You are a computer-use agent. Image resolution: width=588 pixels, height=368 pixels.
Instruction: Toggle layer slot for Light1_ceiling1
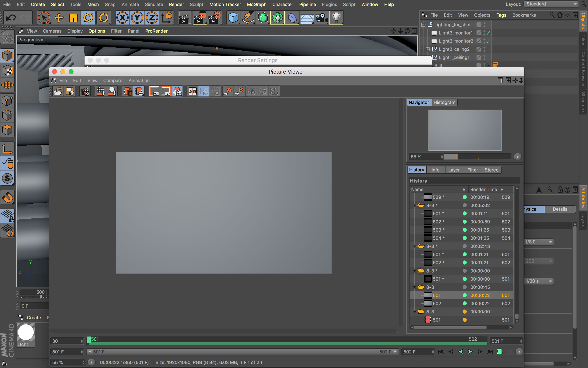tap(479, 57)
